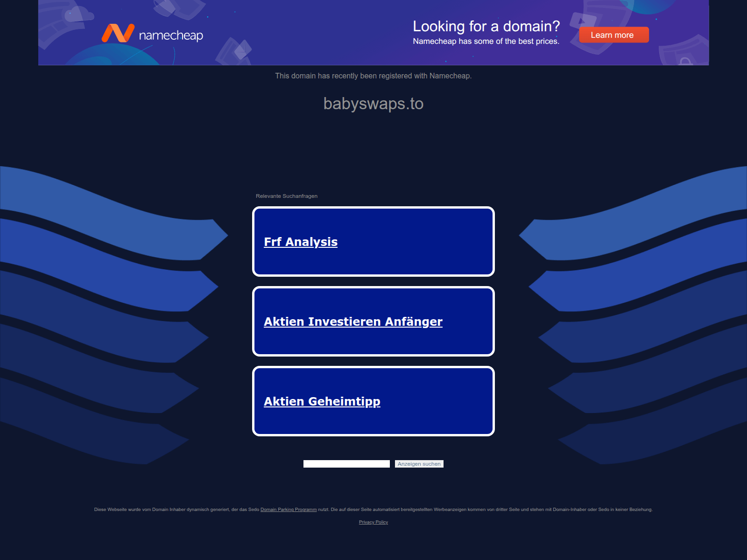Click the babyswaps.to domain title
Screen dimensions: 747x560
tap(373, 104)
